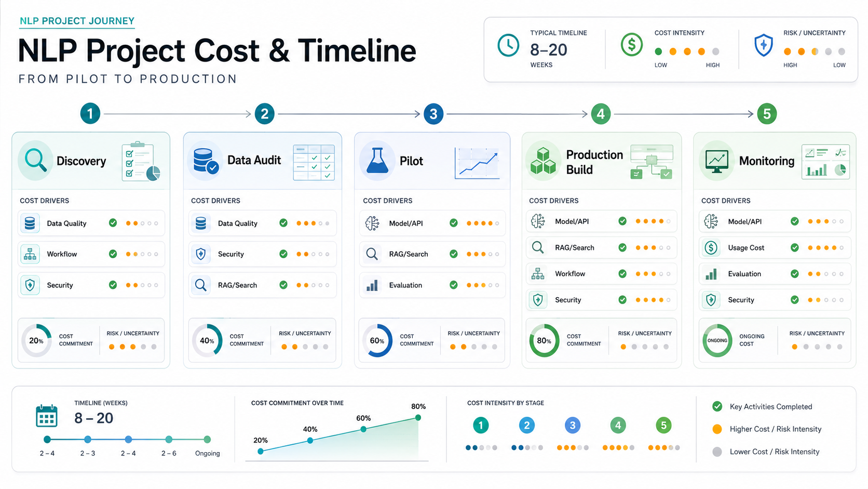This screenshot has height=489, width=868.
Task: Click the 40% point on cost commitment chart
Action: click(310, 440)
